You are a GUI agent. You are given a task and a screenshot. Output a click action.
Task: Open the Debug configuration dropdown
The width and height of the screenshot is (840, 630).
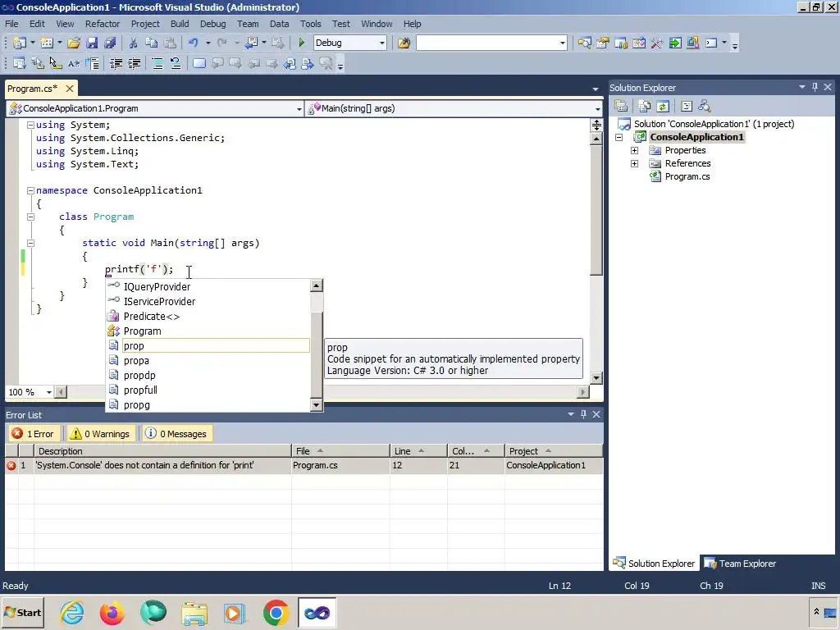point(382,43)
